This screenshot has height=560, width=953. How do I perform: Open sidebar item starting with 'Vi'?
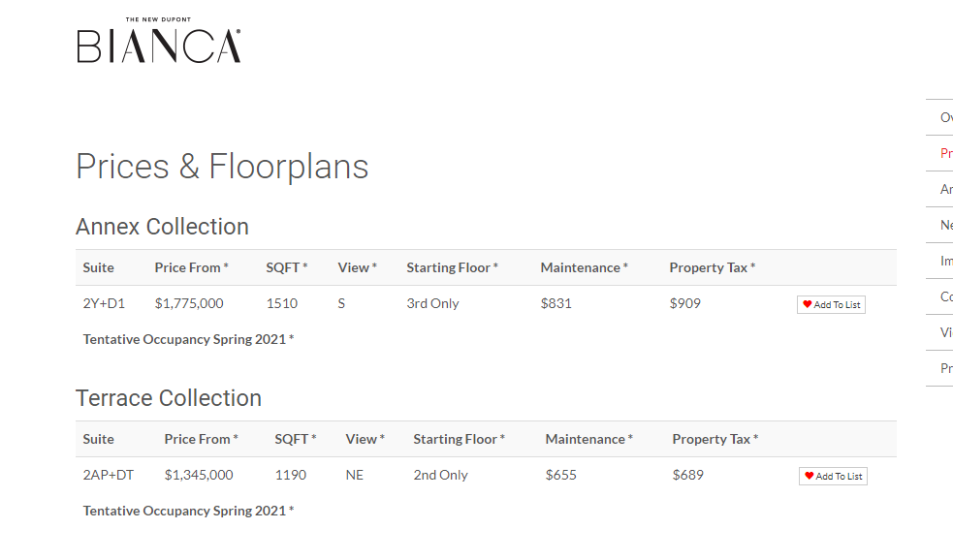[945, 332]
